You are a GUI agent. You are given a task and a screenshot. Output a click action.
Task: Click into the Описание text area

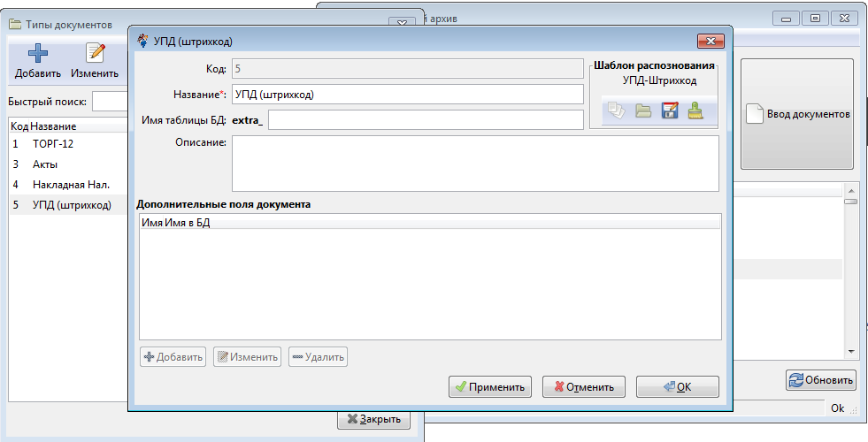point(475,164)
